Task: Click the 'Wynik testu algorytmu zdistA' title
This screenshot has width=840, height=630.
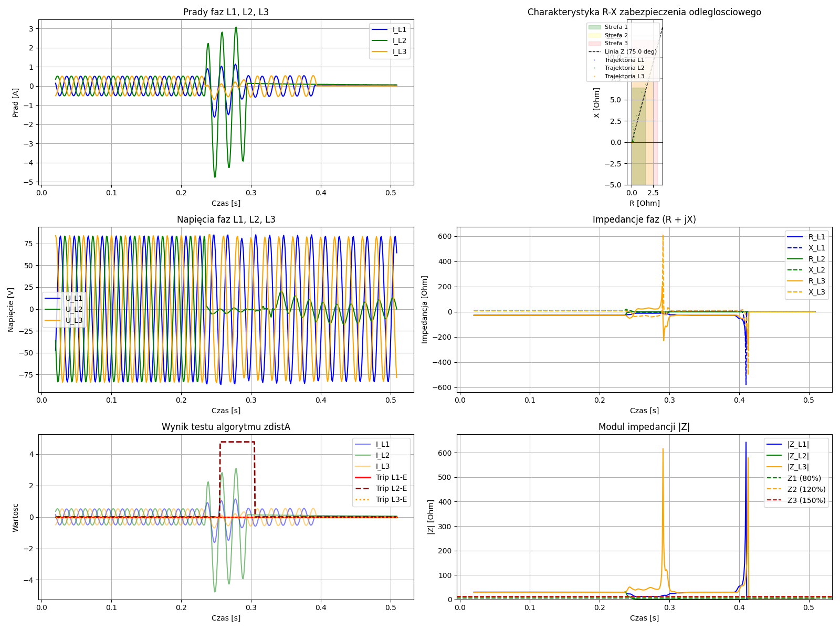Action: pos(226,427)
